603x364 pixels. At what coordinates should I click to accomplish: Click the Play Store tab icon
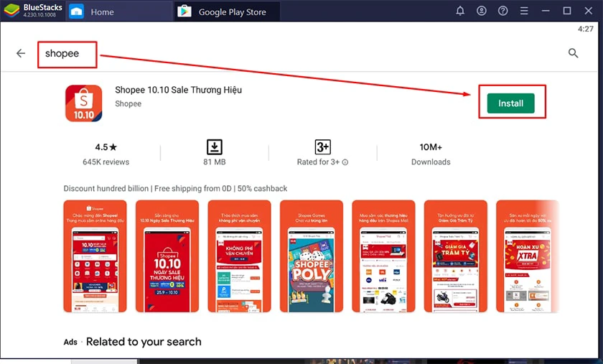tap(184, 11)
